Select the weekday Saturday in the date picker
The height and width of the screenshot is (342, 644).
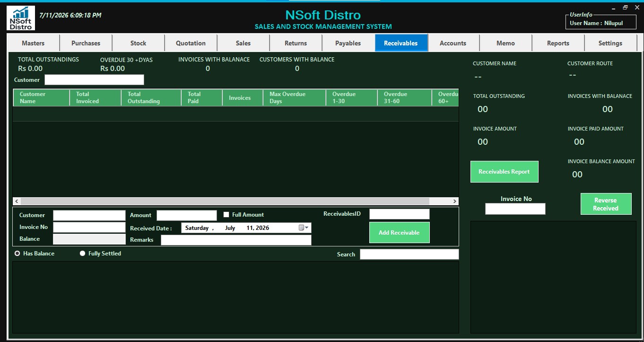click(197, 228)
